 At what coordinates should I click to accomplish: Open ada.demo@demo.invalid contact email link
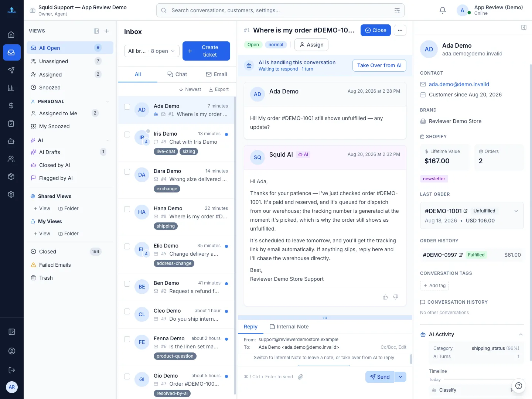[x=459, y=84]
